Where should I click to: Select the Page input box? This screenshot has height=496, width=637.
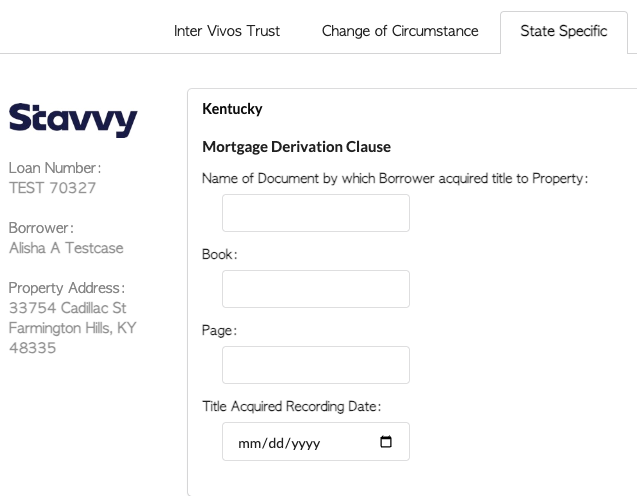pos(316,365)
